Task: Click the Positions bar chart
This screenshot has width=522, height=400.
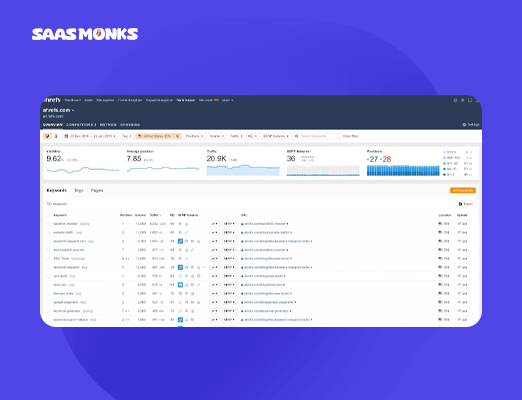Action: tap(403, 170)
